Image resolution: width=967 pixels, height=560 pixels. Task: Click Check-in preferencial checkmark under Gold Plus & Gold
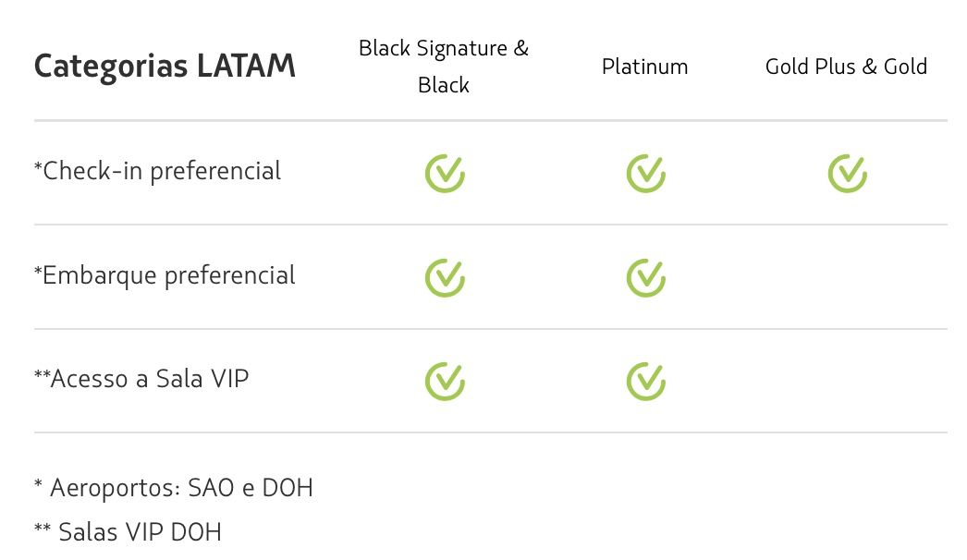coord(848,174)
